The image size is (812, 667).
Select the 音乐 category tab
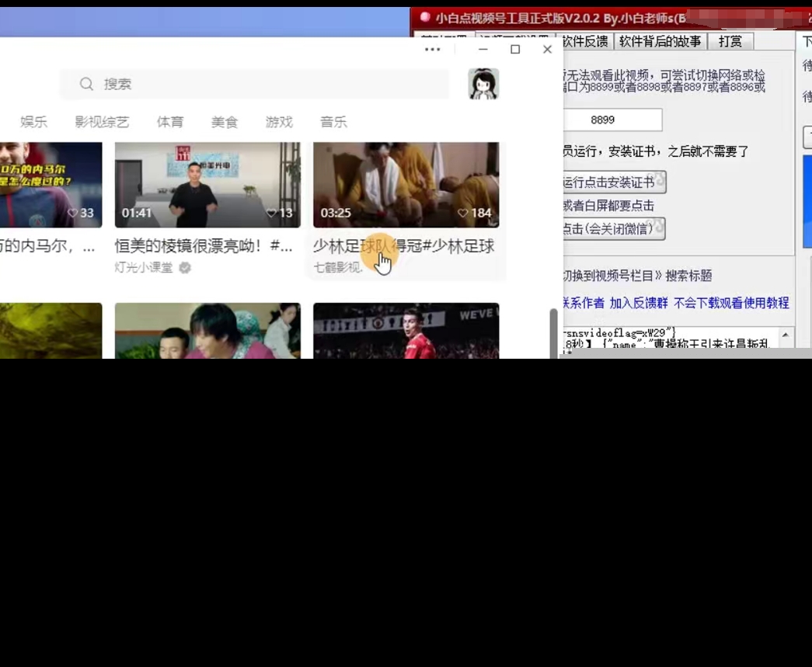coord(333,122)
